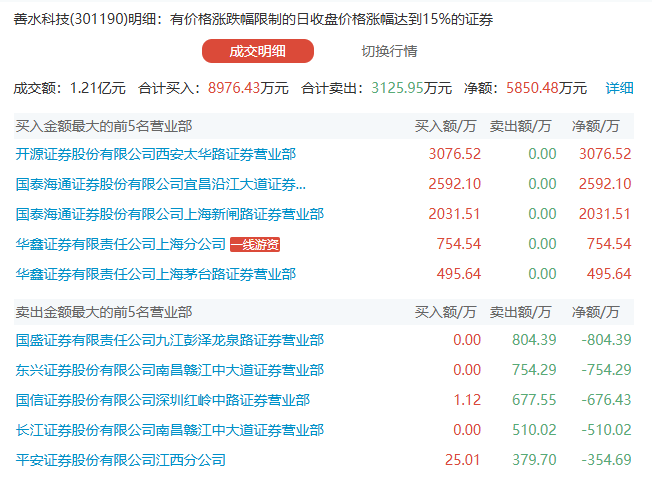
Task: Open 国盛证券九江彭泽龙泉路证券营业部 link
Action: [x=170, y=340]
